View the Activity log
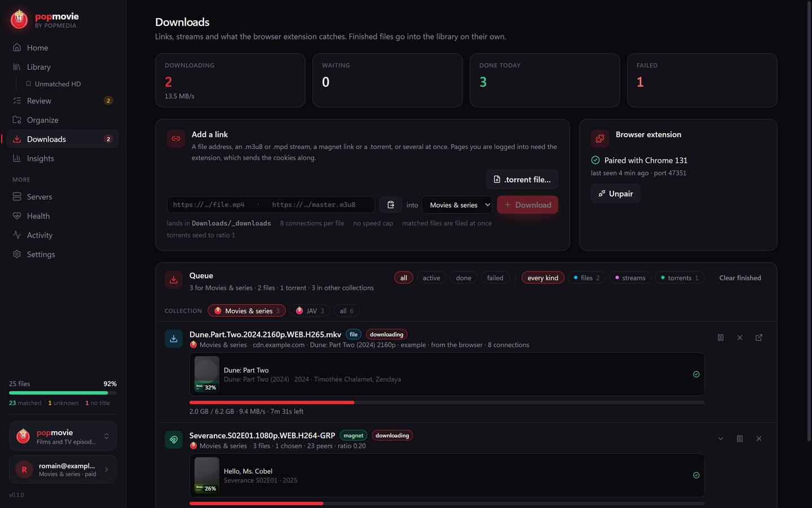 (63, 235)
